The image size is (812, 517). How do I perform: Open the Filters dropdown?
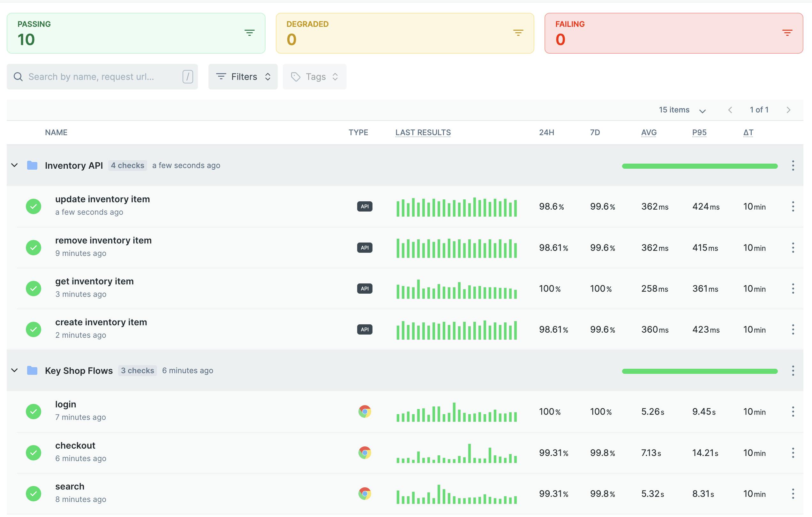243,77
